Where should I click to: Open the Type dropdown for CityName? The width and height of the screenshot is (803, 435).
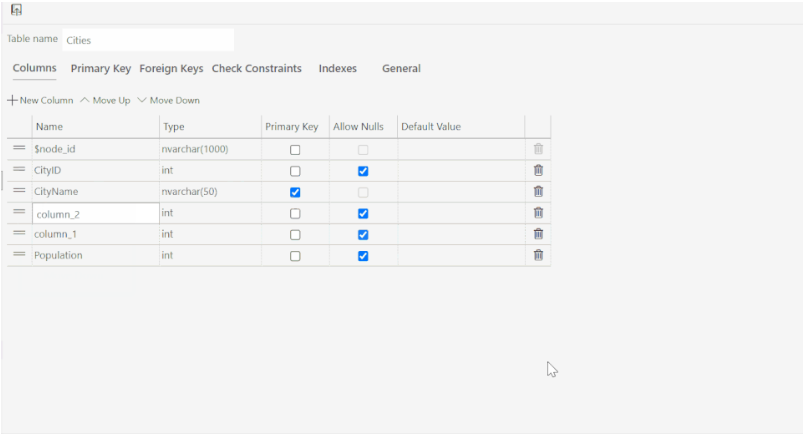pyautogui.click(x=210, y=191)
